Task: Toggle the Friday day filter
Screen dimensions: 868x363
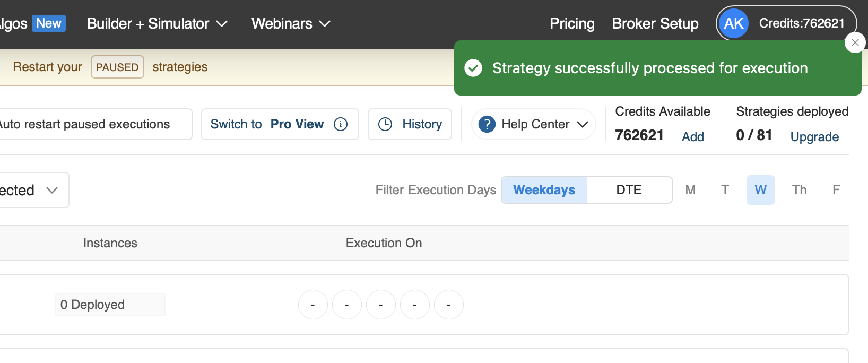Action: click(x=836, y=190)
